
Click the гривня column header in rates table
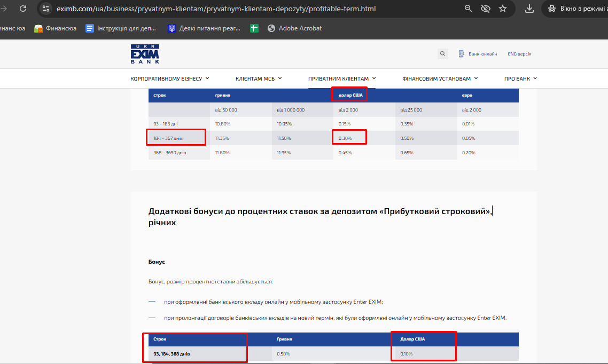click(x=223, y=95)
